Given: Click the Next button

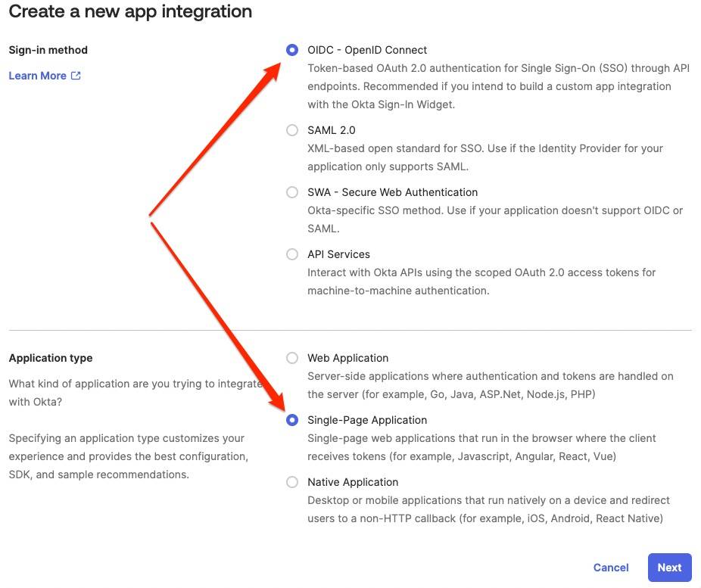Looking at the screenshot, I should [669, 568].
